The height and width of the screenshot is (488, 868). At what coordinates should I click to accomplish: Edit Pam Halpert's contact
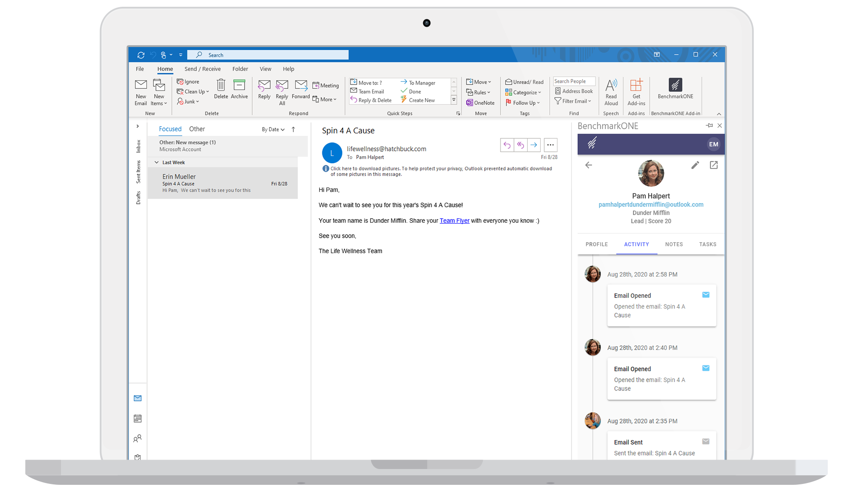[695, 165]
